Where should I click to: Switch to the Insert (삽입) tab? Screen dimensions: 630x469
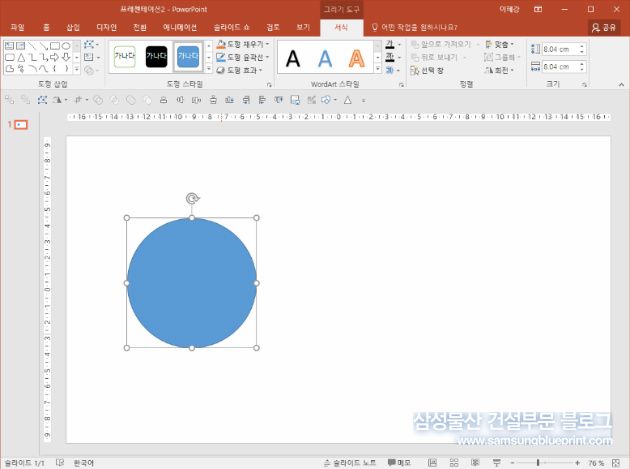click(73, 27)
